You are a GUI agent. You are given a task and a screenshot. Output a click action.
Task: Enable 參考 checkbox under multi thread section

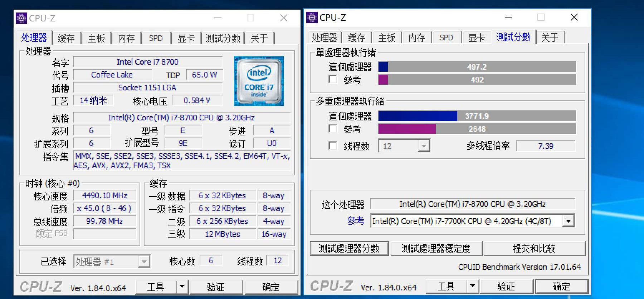333,129
